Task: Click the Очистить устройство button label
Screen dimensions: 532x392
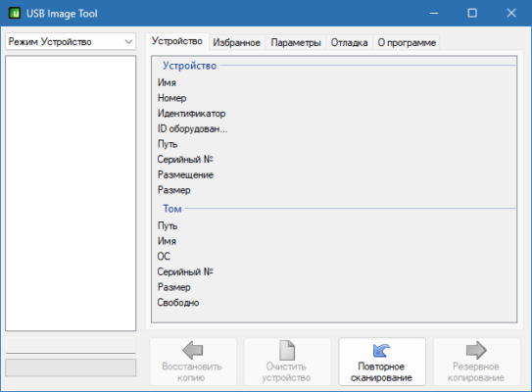Action: [286, 372]
